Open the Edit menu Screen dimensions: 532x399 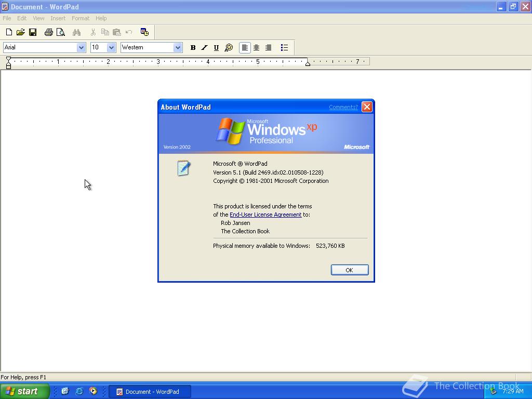[22, 18]
